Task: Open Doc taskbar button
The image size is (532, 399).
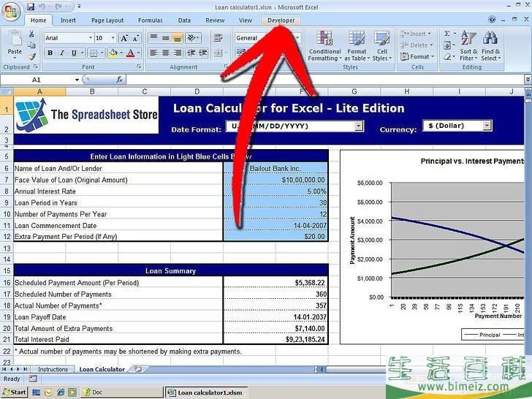Action: pos(122,392)
